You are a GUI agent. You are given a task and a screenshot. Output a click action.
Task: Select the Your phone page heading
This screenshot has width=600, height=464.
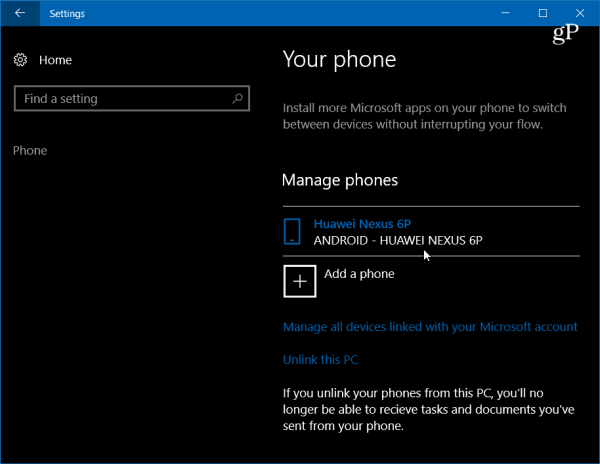[339, 59]
